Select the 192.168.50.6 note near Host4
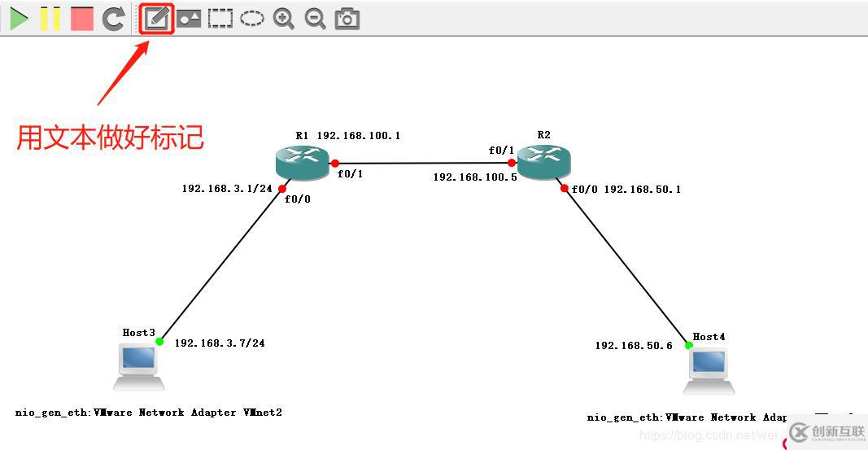The height and width of the screenshot is (450, 868). coord(634,345)
